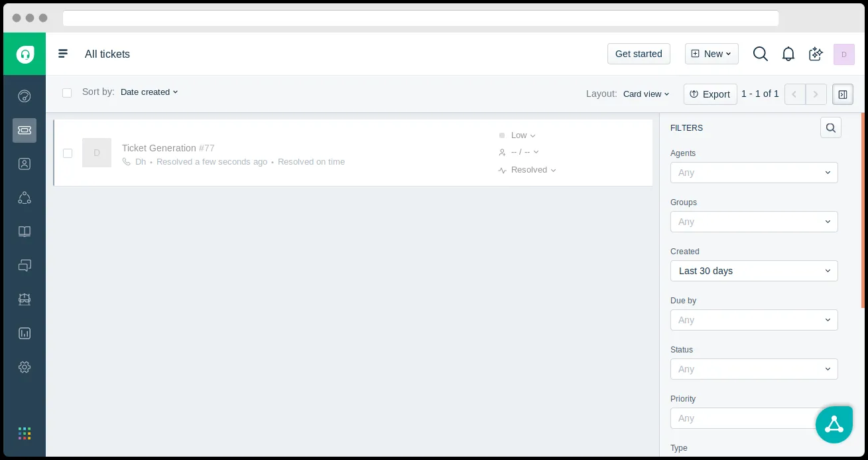The height and width of the screenshot is (460, 868).
Task: Click the All tickets view title
Action: coord(107,54)
